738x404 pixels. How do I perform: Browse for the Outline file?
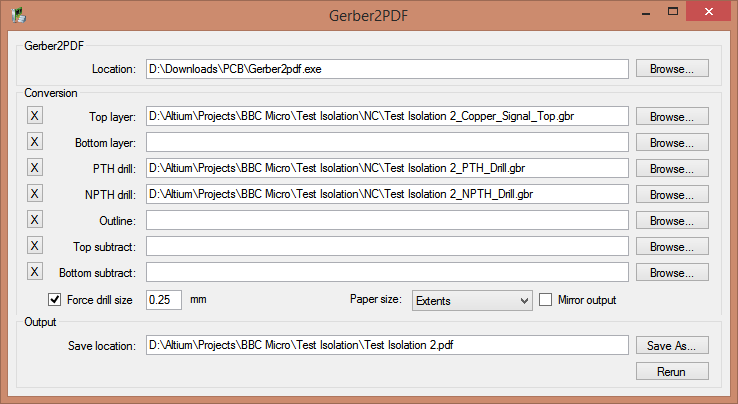[672, 220]
